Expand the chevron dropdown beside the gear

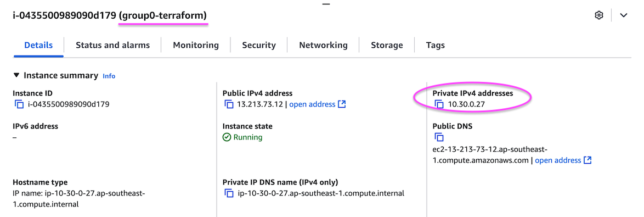pyautogui.click(x=624, y=15)
